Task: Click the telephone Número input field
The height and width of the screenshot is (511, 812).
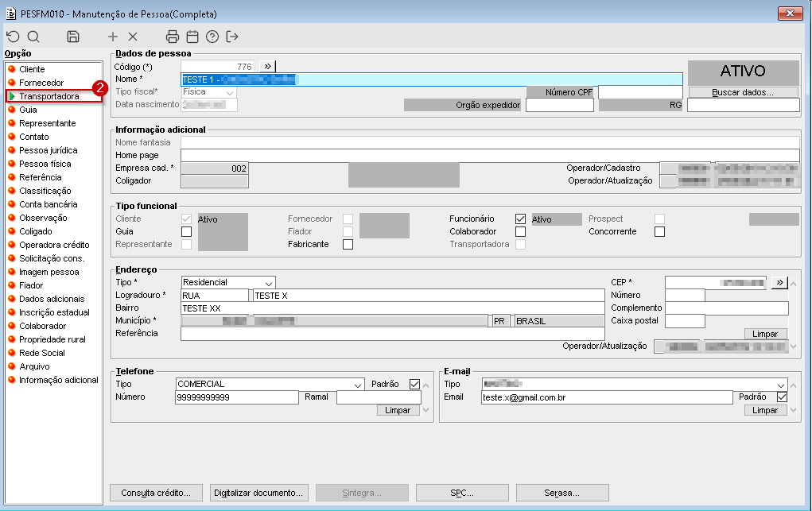Action: pyautogui.click(x=237, y=397)
